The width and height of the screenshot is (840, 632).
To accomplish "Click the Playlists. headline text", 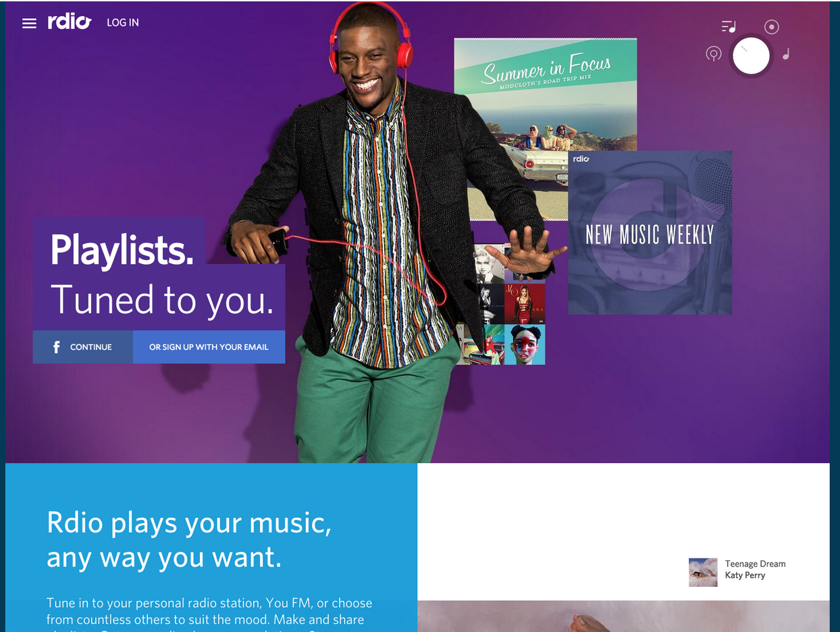I will (x=122, y=249).
